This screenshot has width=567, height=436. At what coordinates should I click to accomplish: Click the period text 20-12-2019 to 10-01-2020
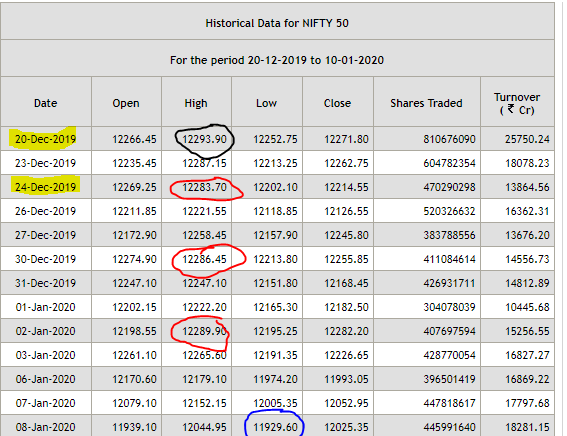pos(316,60)
